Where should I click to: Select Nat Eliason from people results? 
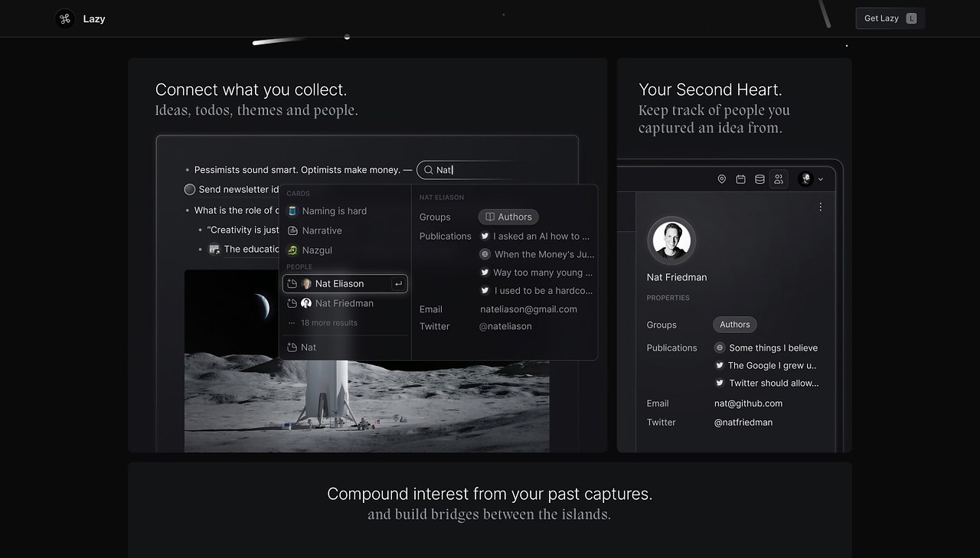[x=339, y=284]
